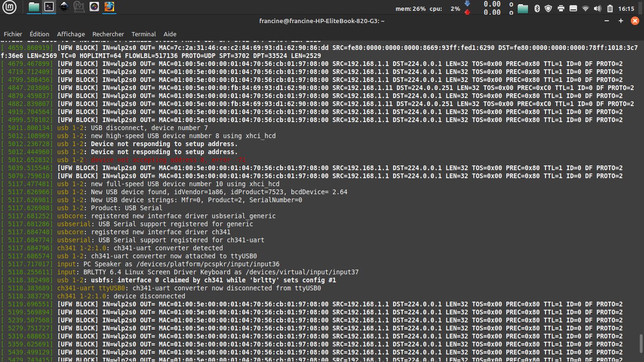Viewport: 644px width, 362px height.
Task: Launch the file manager from the panel
Action: coord(34,7)
